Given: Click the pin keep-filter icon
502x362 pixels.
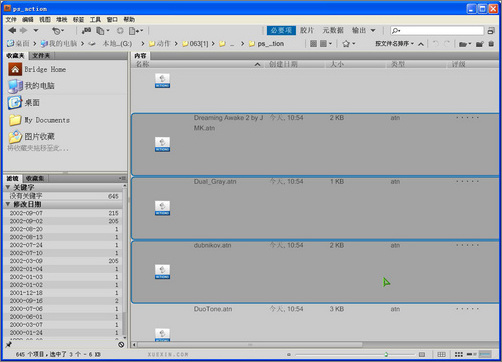Looking at the screenshot, I should (x=9, y=344).
